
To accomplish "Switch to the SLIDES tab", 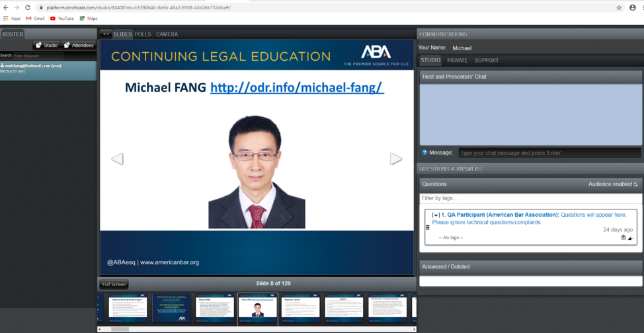I will click(122, 34).
